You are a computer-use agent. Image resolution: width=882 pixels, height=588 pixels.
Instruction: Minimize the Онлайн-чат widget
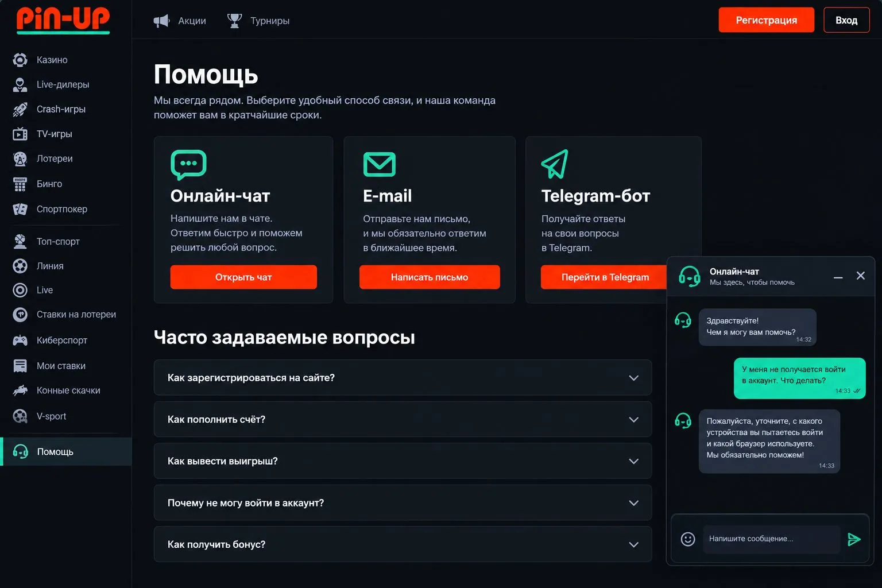click(838, 277)
